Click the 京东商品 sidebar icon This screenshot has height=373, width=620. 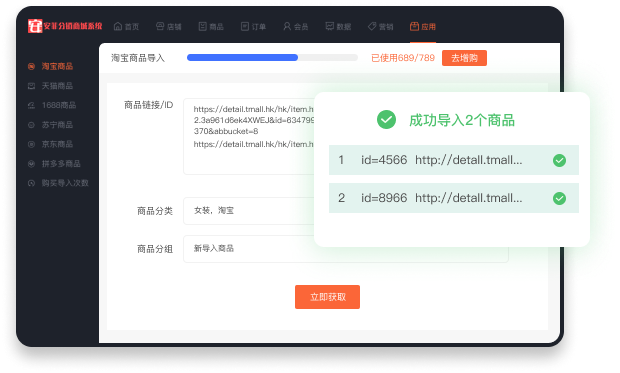pyautogui.click(x=31, y=144)
